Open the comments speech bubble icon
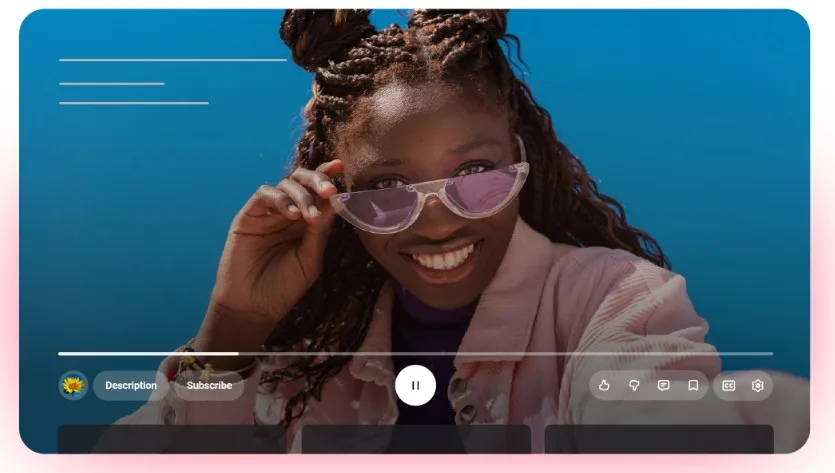 [663, 385]
